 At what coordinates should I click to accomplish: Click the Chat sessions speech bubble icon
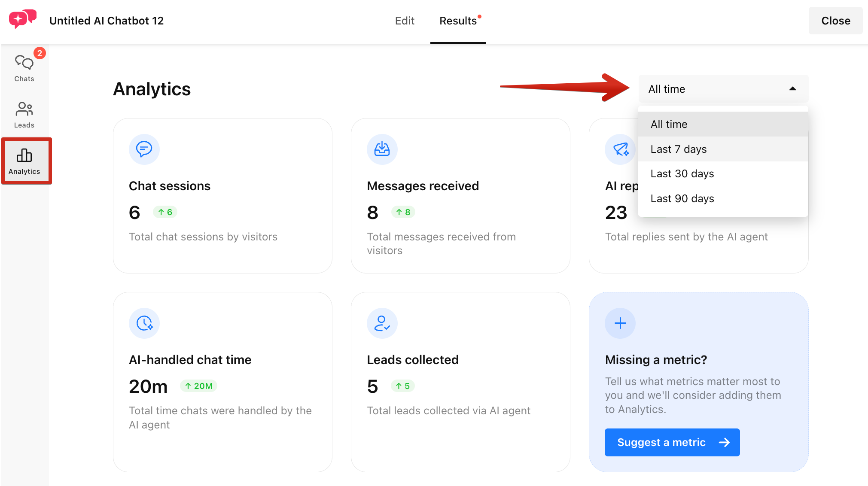144,149
